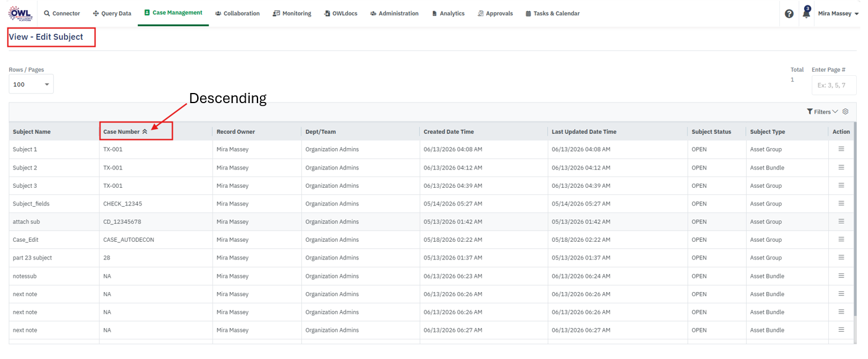This screenshot has height=359, width=868.
Task: Select the Case Management tab
Action: [x=173, y=12]
